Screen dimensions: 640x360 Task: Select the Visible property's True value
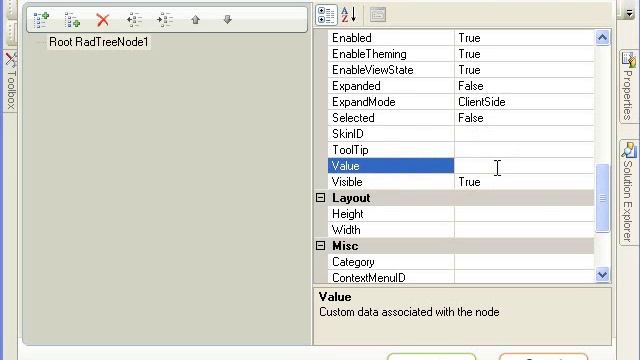tap(469, 182)
